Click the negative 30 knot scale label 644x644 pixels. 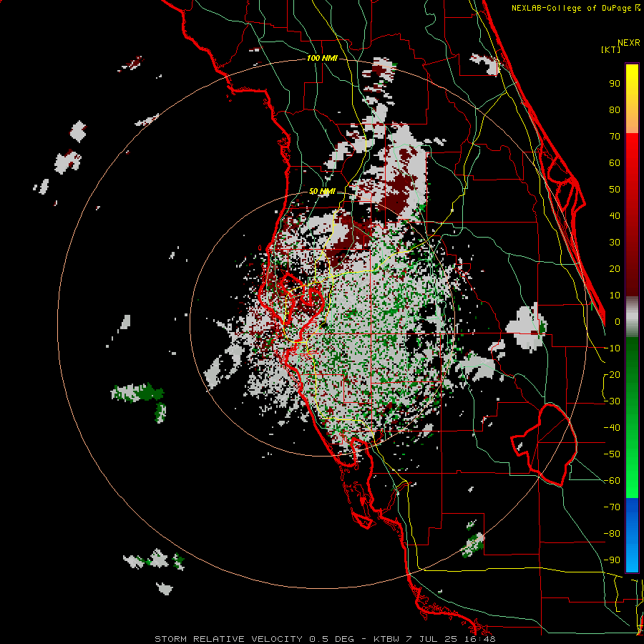[x=612, y=401]
